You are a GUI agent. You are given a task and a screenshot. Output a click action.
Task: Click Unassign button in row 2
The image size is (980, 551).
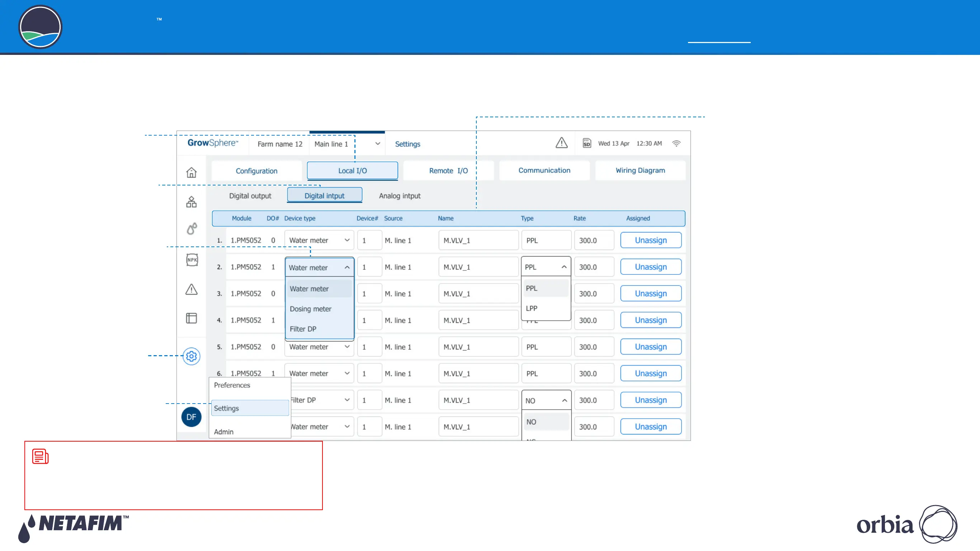(x=651, y=267)
